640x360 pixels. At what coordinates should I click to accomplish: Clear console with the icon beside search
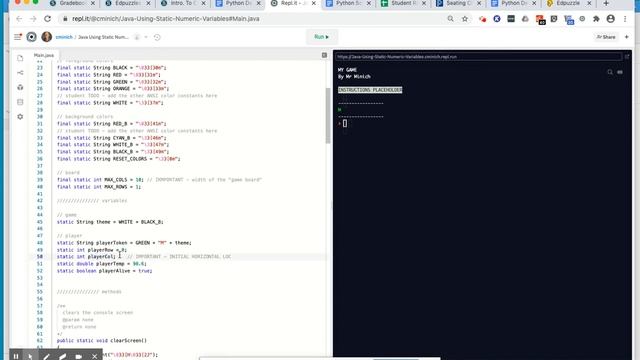point(620,72)
